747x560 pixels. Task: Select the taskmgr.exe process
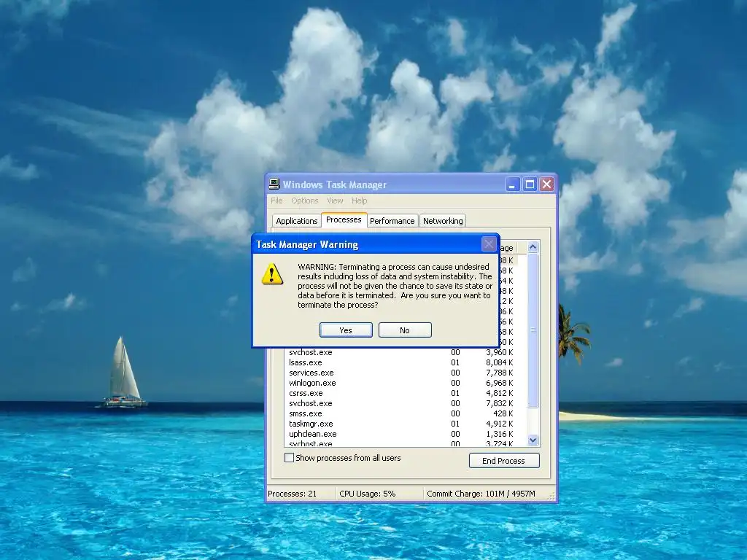[x=401, y=424]
